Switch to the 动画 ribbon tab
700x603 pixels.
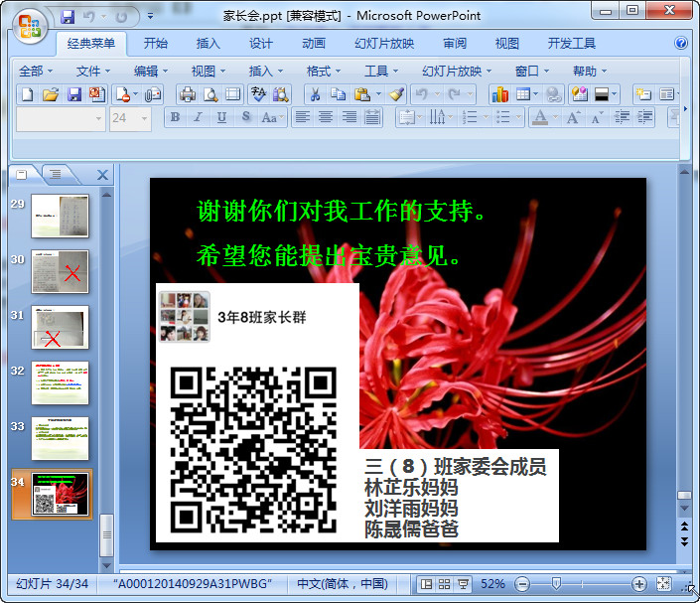coord(314,44)
